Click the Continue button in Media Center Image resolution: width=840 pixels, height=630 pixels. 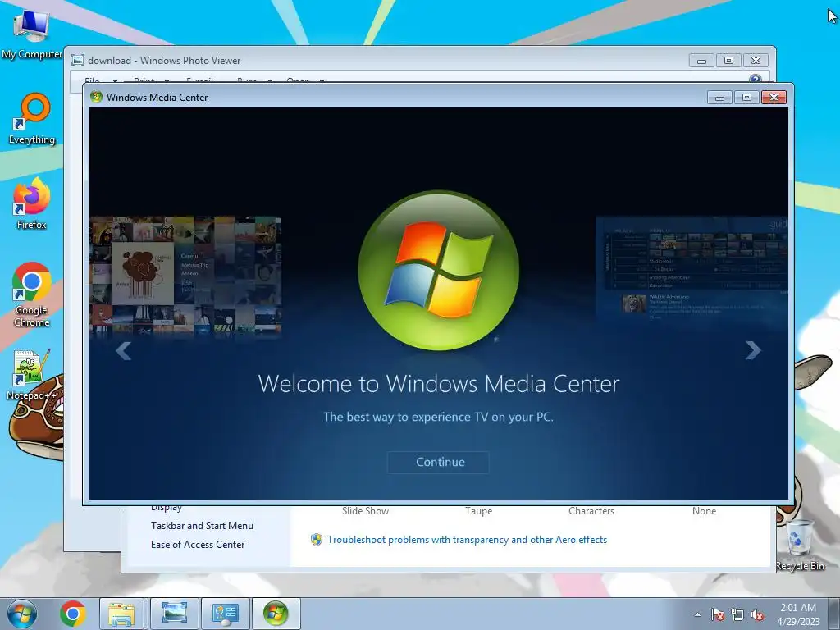pos(438,463)
